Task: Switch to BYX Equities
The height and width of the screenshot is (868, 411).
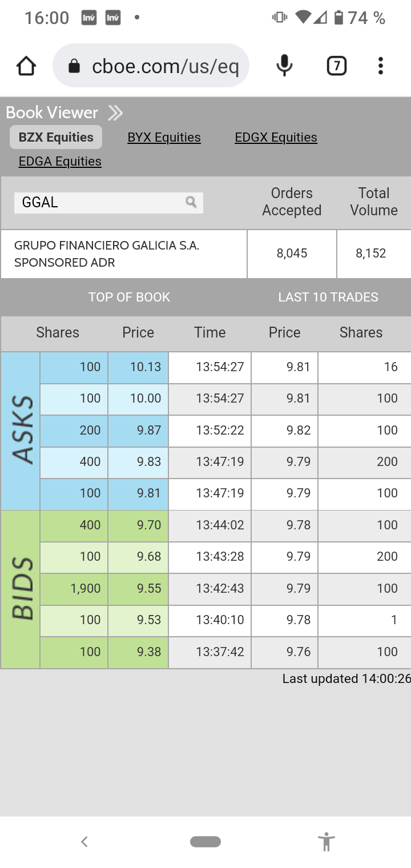Action: (x=164, y=138)
